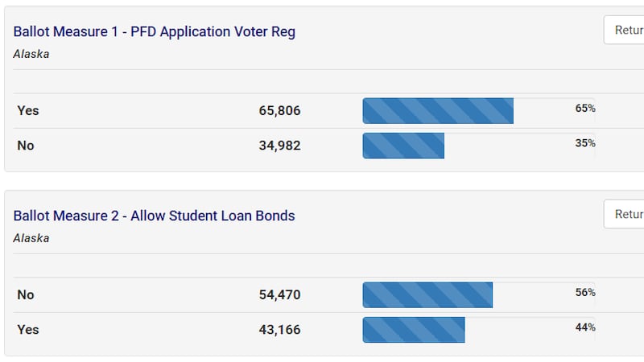
Task: Select the 54,470 vote count
Action: coord(279,295)
